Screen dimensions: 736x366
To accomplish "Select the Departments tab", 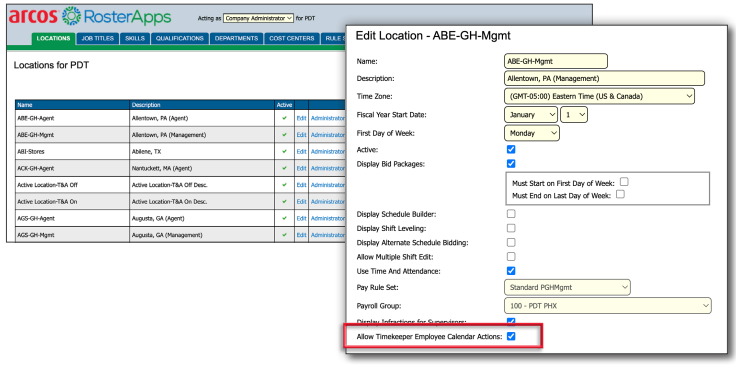I will (237, 38).
